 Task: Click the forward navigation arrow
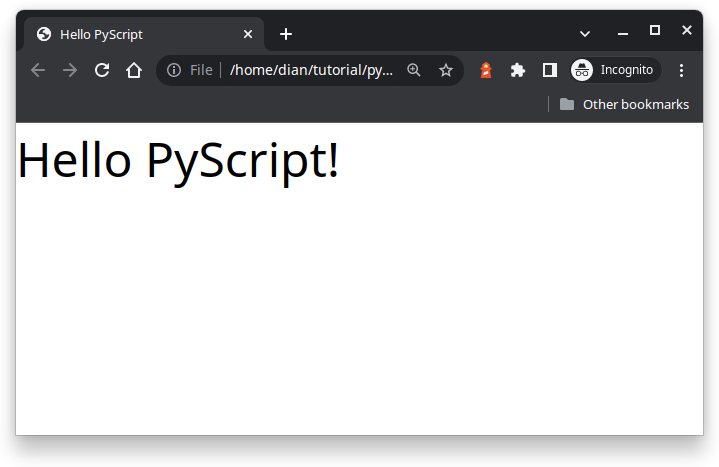pyautogui.click(x=70, y=70)
